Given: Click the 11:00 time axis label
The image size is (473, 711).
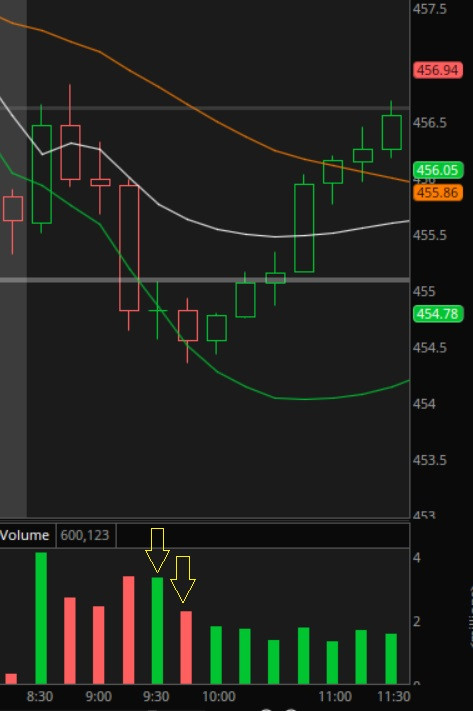Looking at the screenshot, I should click(x=335, y=696).
